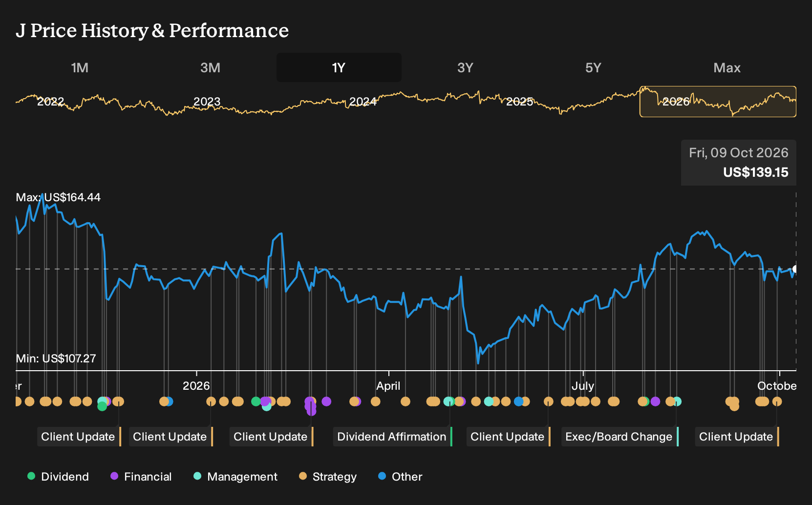
Task: Show the Max price history range
Action: click(x=727, y=67)
